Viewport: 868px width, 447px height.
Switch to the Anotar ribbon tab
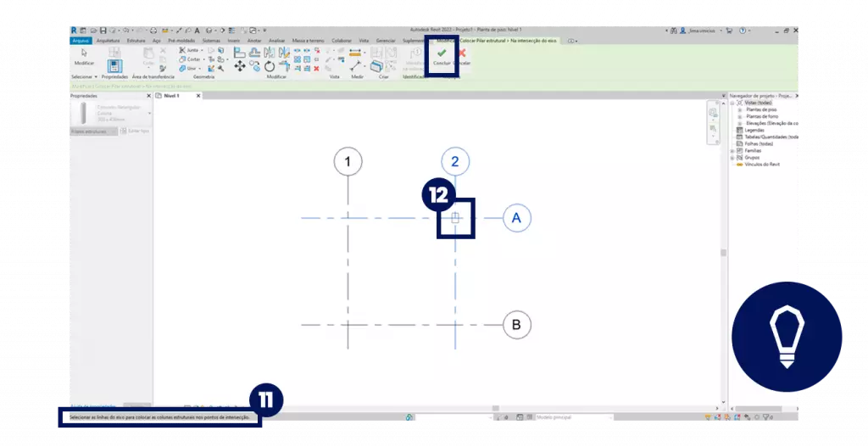(254, 41)
